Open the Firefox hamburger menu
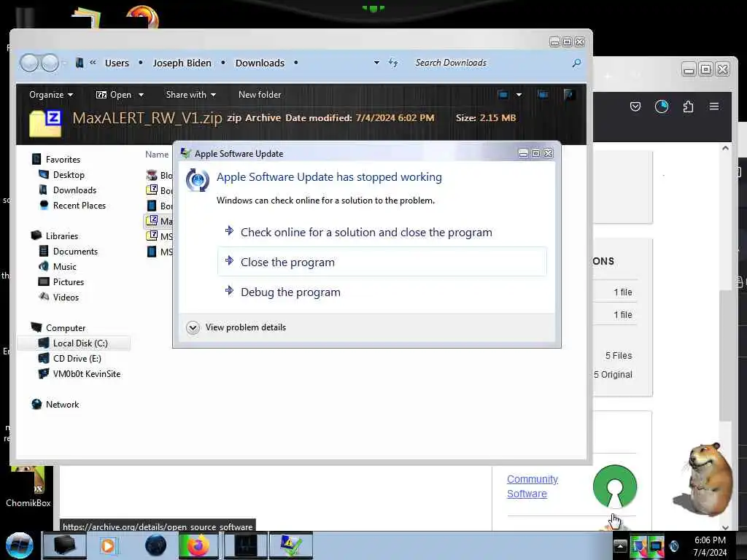Screen dimensions: 747x560 pos(713,106)
